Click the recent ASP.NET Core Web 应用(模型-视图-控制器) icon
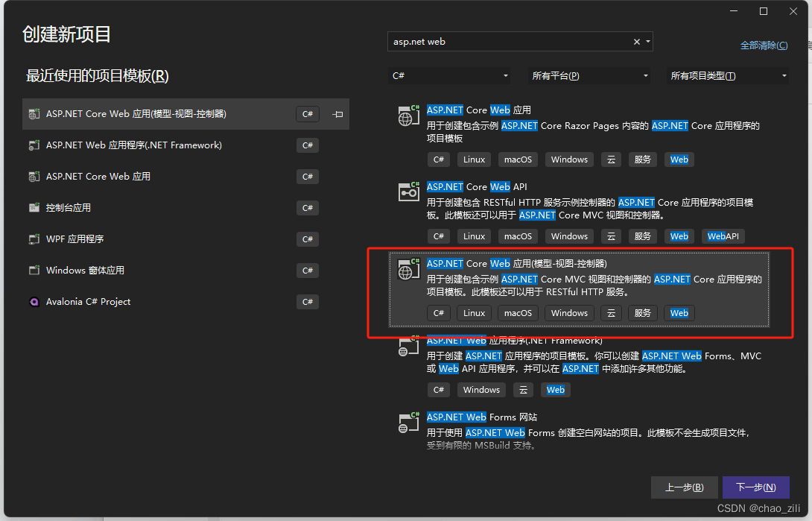Image resolution: width=812 pixels, height=521 pixels. [34, 114]
